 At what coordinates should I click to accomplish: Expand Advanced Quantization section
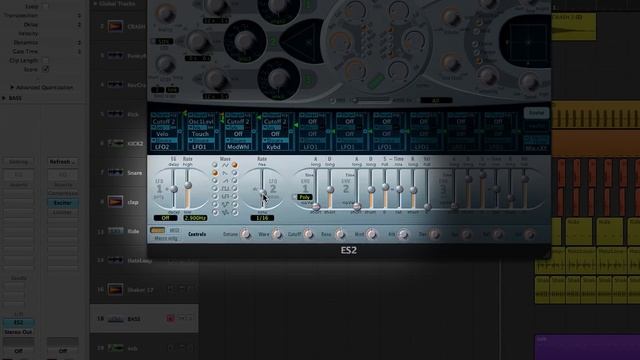[x=12, y=87]
